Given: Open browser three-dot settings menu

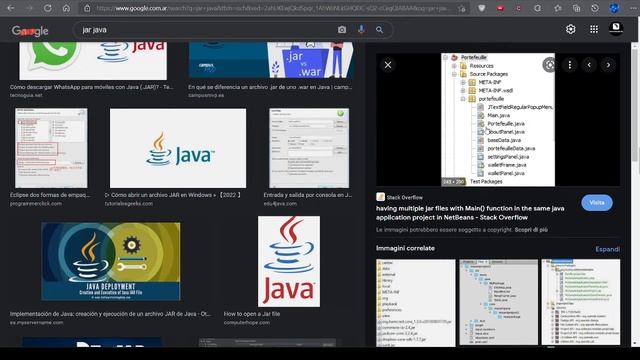Looking at the screenshot, I should point(633,8).
